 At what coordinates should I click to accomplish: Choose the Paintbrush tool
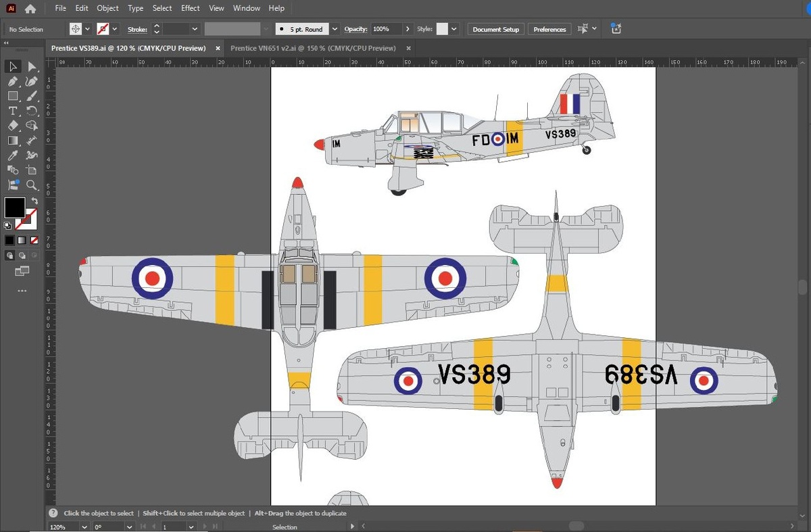(x=31, y=96)
